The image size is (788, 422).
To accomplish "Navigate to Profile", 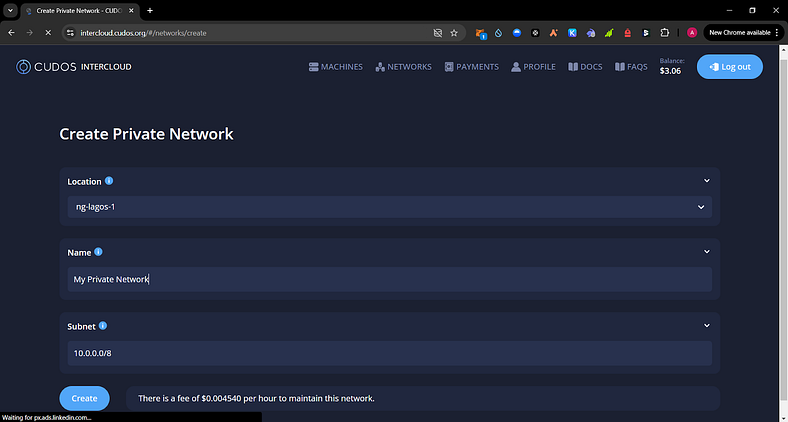I will click(x=533, y=67).
